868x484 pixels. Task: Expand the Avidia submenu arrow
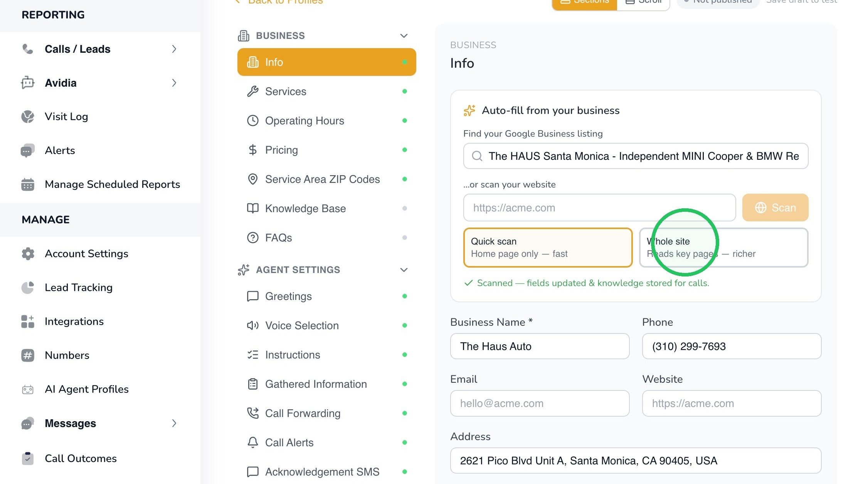pos(174,83)
